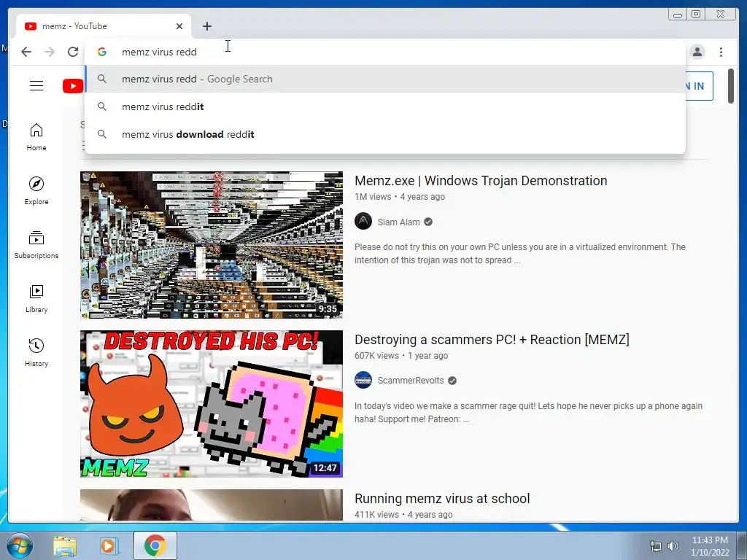Choose 'memz virus redd - Google Search' suggestion

pyautogui.click(x=385, y=79)
